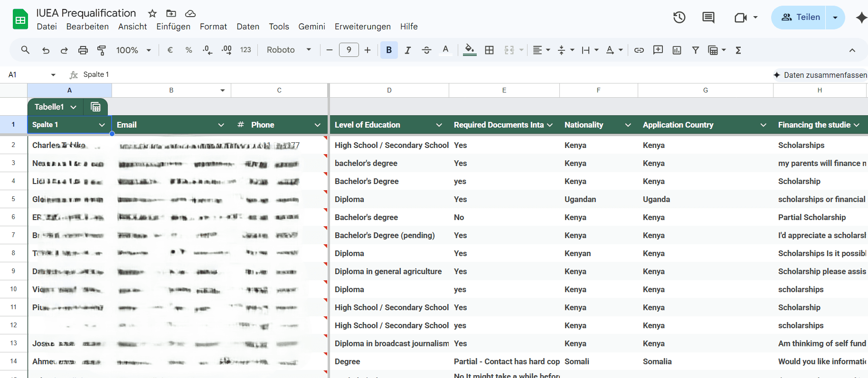Viewport: 868px width, 378px height.
Task: Open the comments panel icon
Action: [x=708, y=18]
